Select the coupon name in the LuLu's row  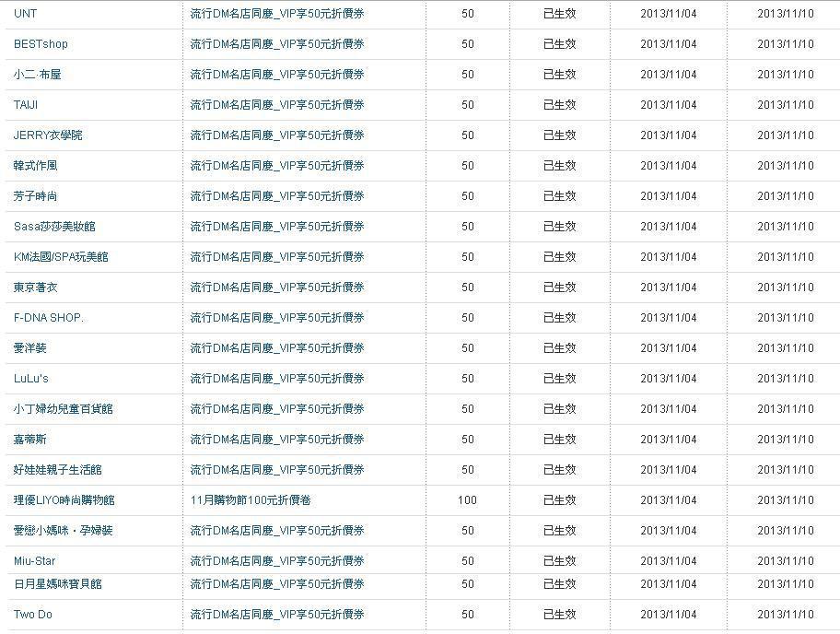pos(277,379)
